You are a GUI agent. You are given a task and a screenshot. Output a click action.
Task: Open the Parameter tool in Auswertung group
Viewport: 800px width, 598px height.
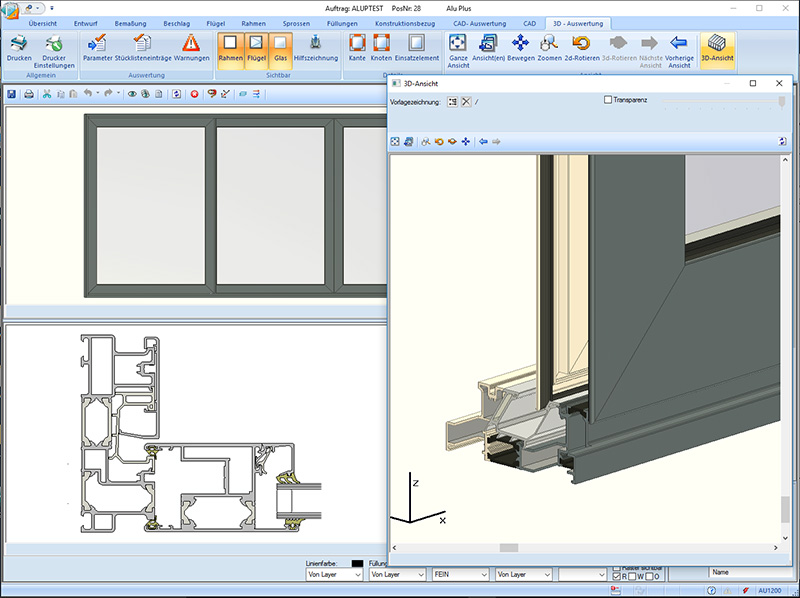pyautogui.click(x=97, y=48)
